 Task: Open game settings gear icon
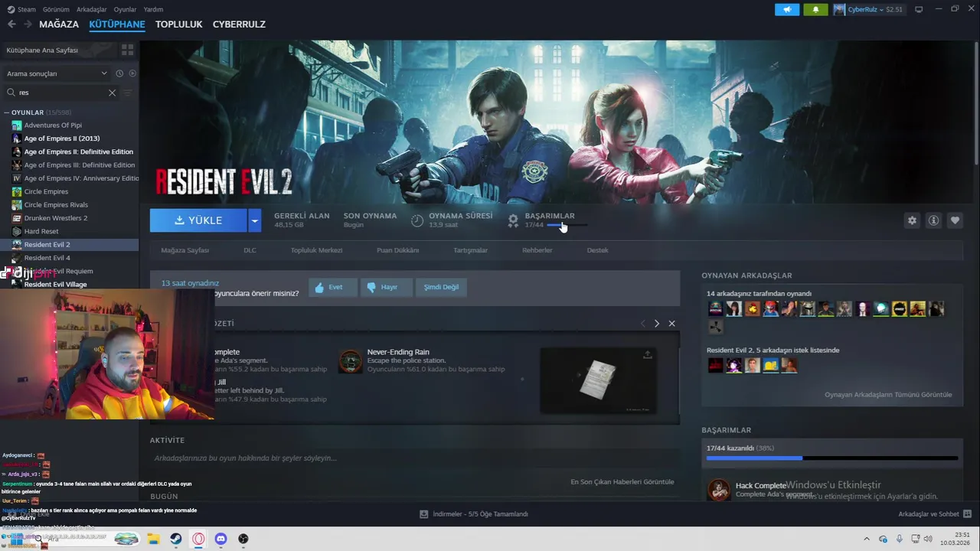pyautogui.click(x=912, y=220)
